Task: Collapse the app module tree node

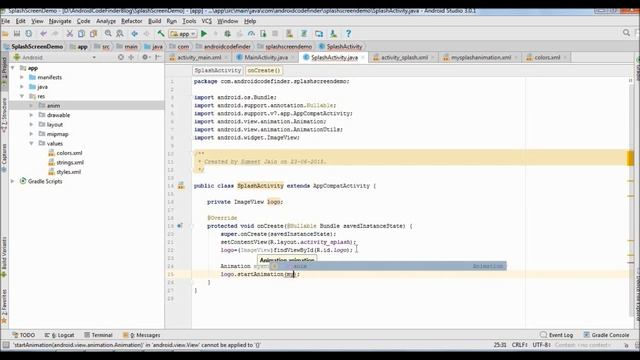Action: [13, 68]
